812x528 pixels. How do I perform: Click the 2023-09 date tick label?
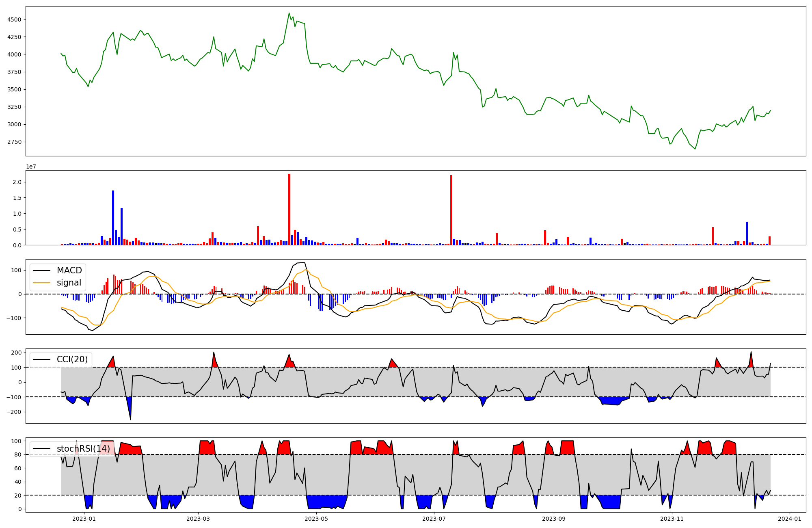point(554,519)
